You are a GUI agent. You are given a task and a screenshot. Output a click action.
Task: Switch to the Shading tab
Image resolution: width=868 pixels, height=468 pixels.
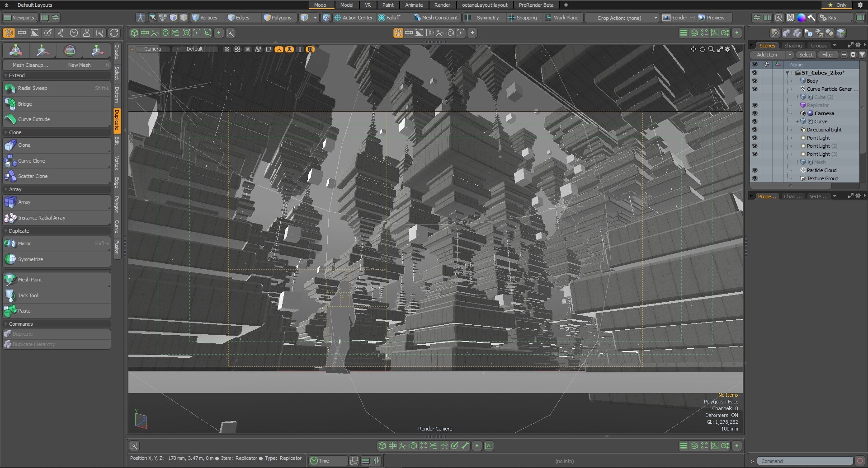[793, 46]
